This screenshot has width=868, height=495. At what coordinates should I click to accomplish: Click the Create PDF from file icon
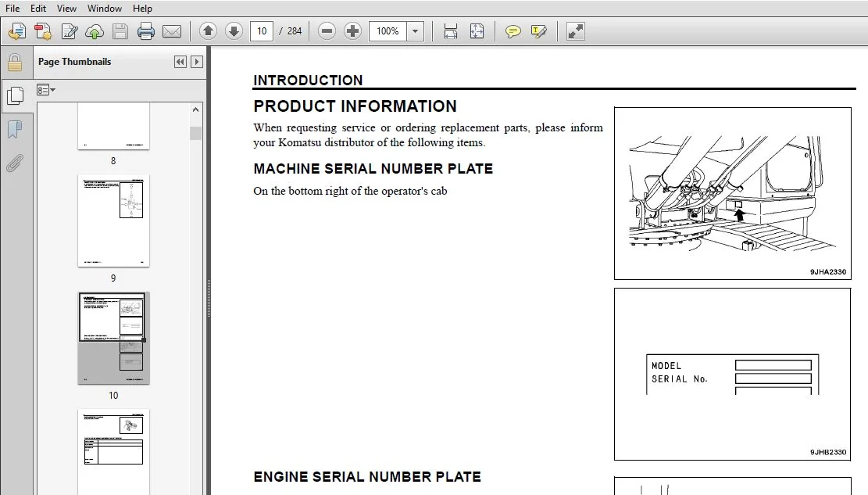(17, 31)
